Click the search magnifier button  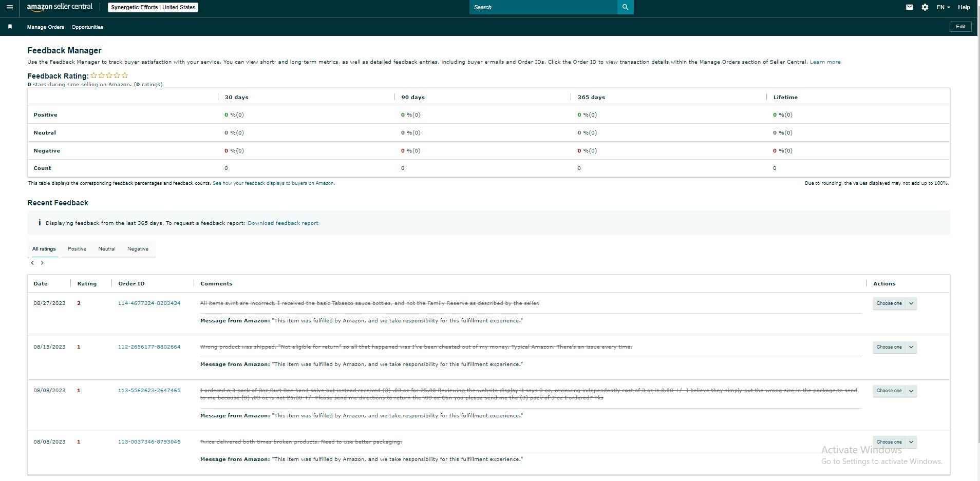[625, 7]
